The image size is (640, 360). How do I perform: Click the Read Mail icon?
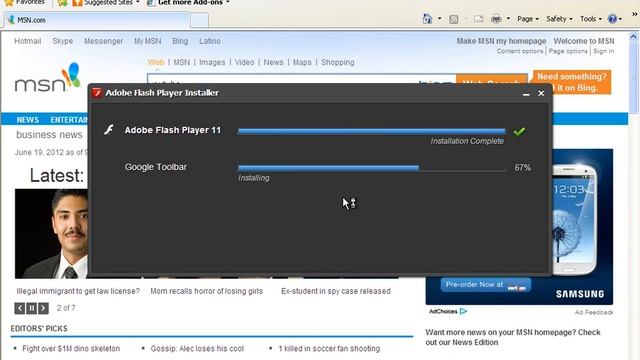tap(478, 19)
